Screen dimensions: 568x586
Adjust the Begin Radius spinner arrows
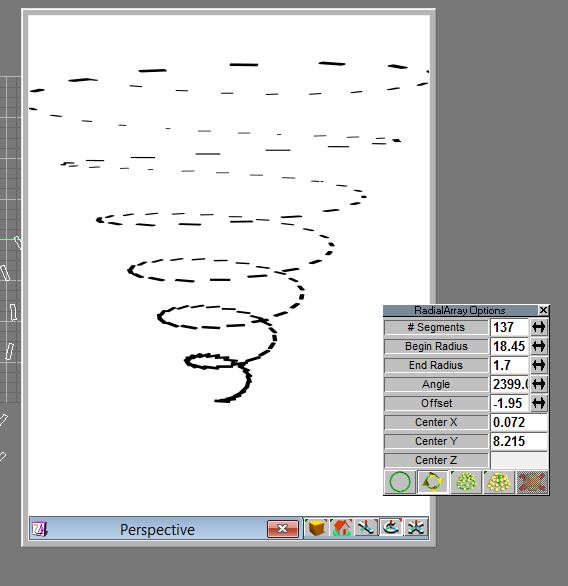(538, 346)
